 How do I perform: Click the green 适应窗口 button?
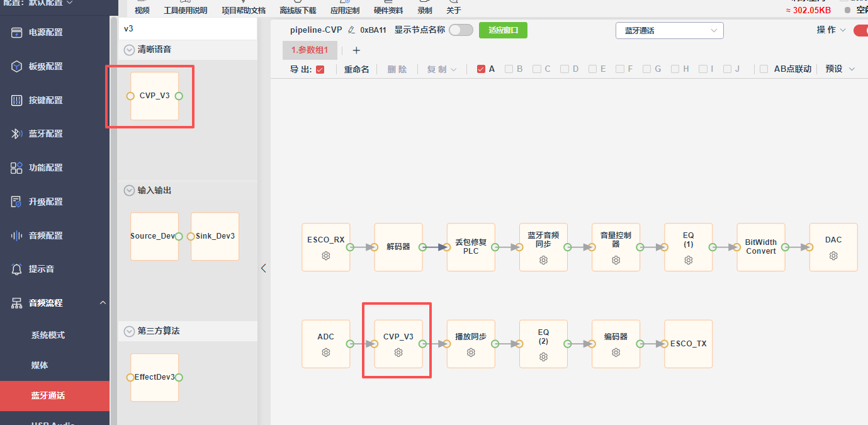[503, 30]
